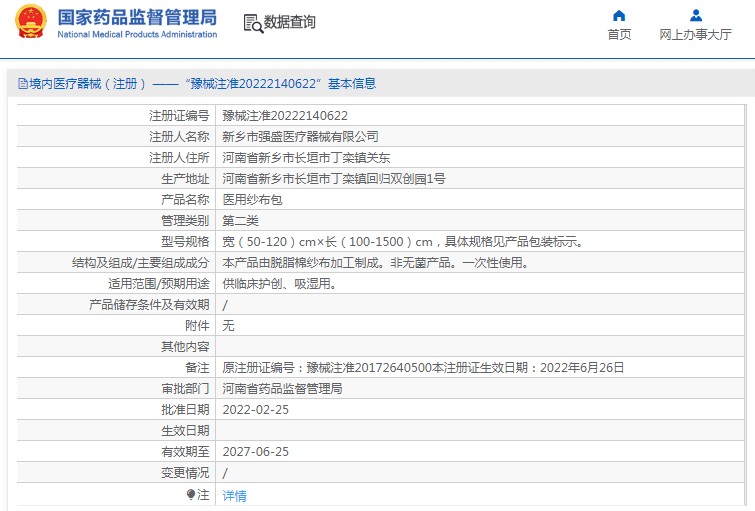Click the 产品储存条件及有效期 label
Screen dimensions: 755x511
(149, 304)
